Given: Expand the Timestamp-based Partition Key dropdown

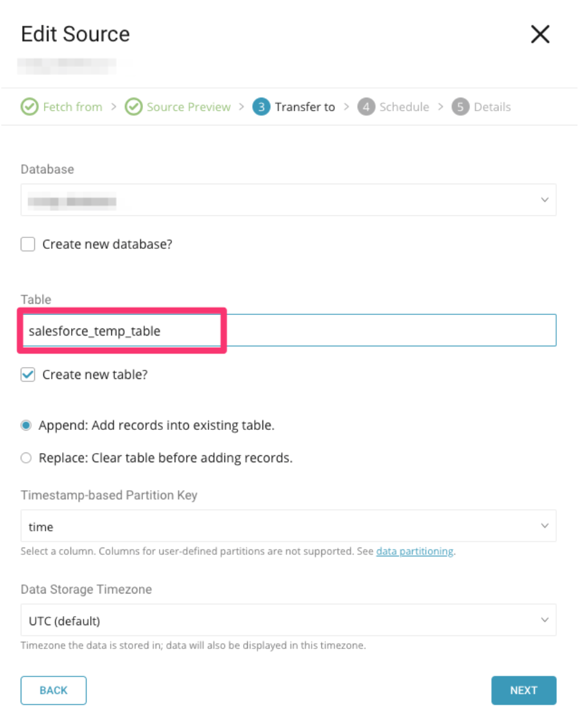Looking at the screenshot, I should point(288,526).
